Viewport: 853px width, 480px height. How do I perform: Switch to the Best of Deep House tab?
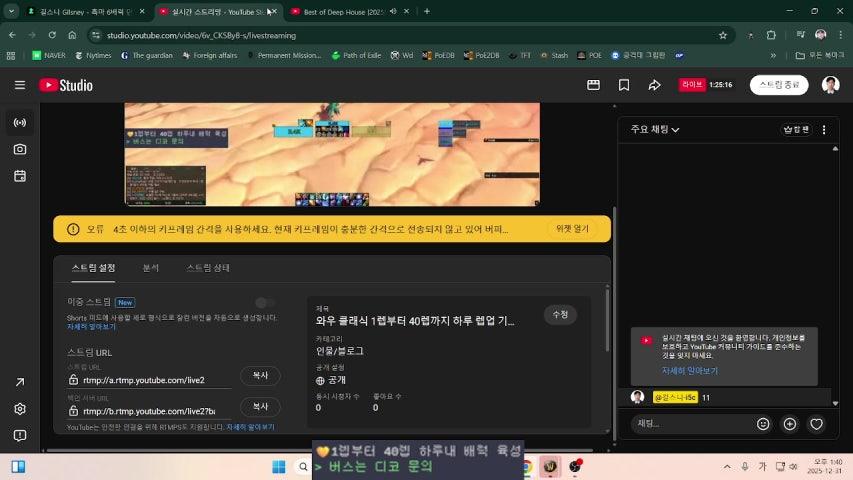click(x=350, y=11)
